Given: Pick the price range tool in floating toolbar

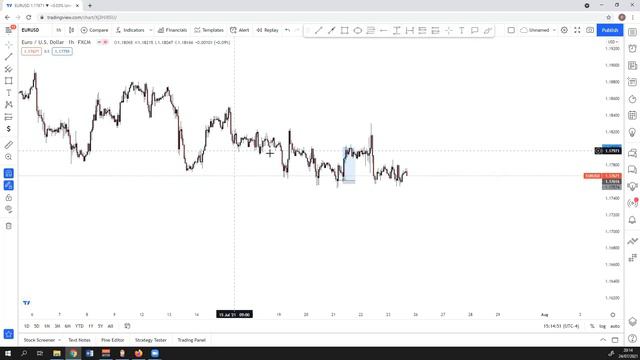Looking at the screenshot, I should click(396, 30).
